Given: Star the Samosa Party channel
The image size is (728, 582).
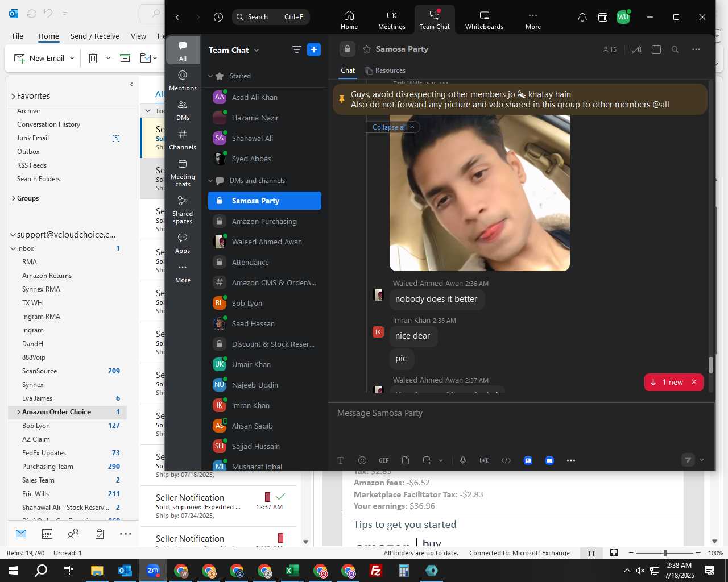Looking at the screenshot, I should pyautogui.click(x=367, y=49).
